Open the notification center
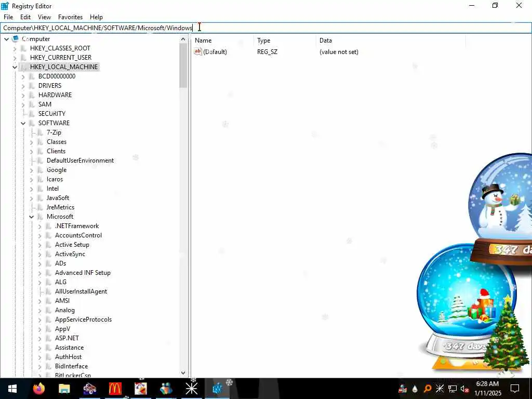This screenshot has height=399, width=532. pyautogui.click(x=515, y=389)
